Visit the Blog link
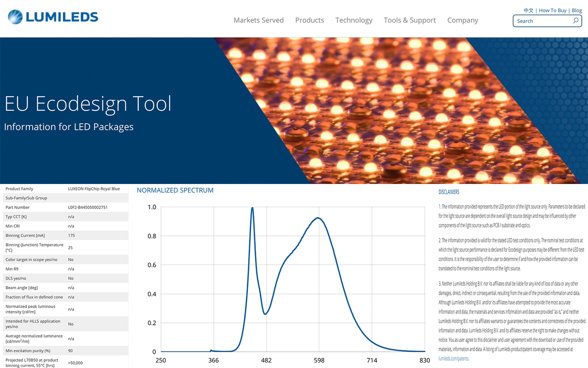 tap(577, 10)
